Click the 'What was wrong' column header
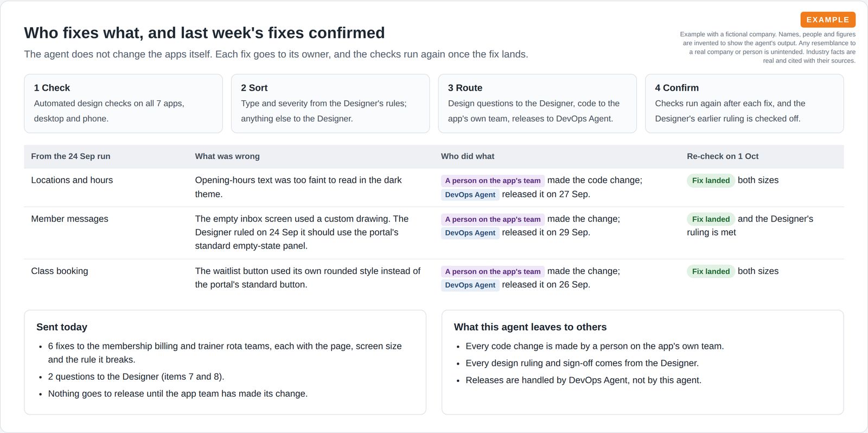Image resolution: width=868 pixels, height=433 pixels. [227, 156]
